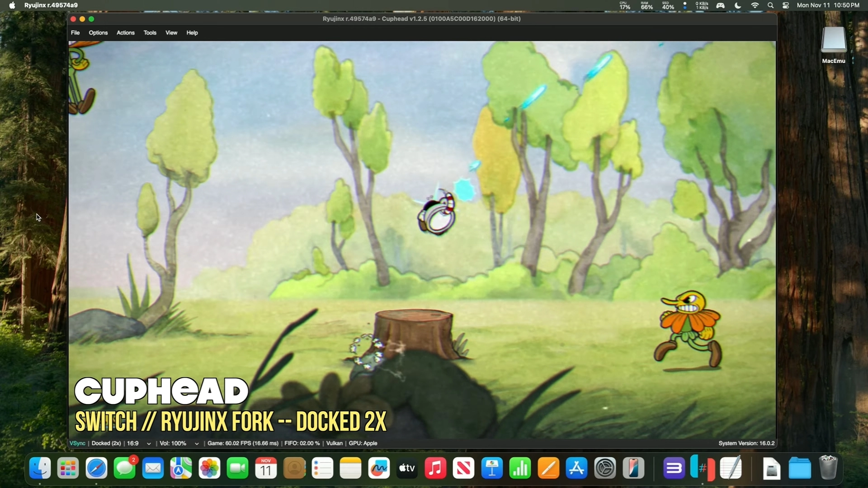Image resolution: width=868 pixels, height=488 pixels.
Task: Open the Actions menu
Action: [x=125, y=33]
